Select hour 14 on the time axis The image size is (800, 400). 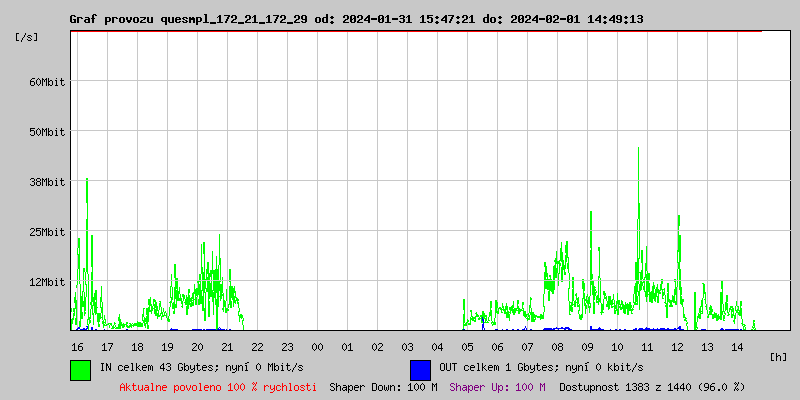[x=737, y=347]
